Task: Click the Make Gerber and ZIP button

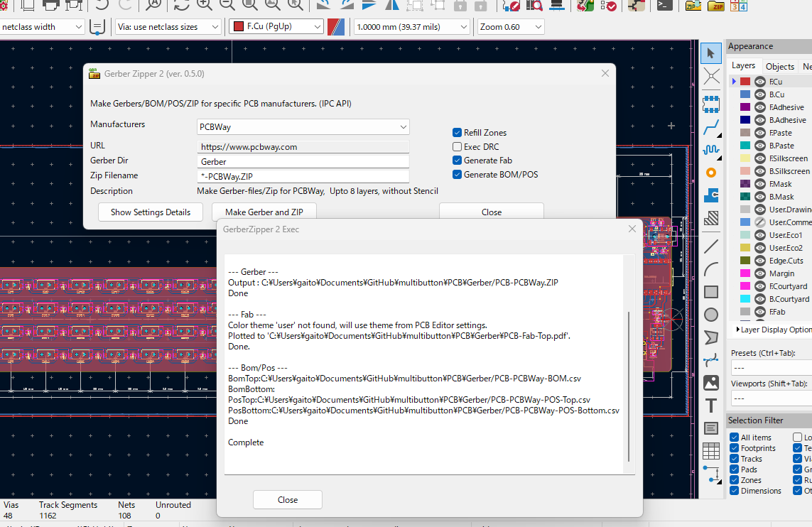Action: (x=264, y=212)
